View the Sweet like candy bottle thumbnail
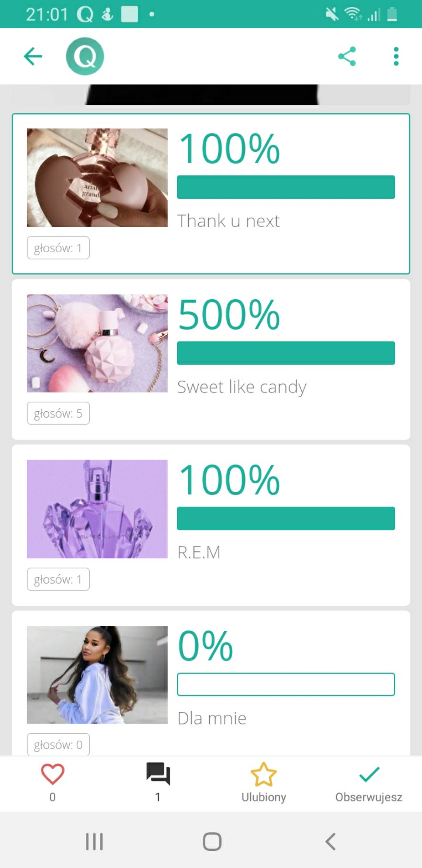 [97, 343]
